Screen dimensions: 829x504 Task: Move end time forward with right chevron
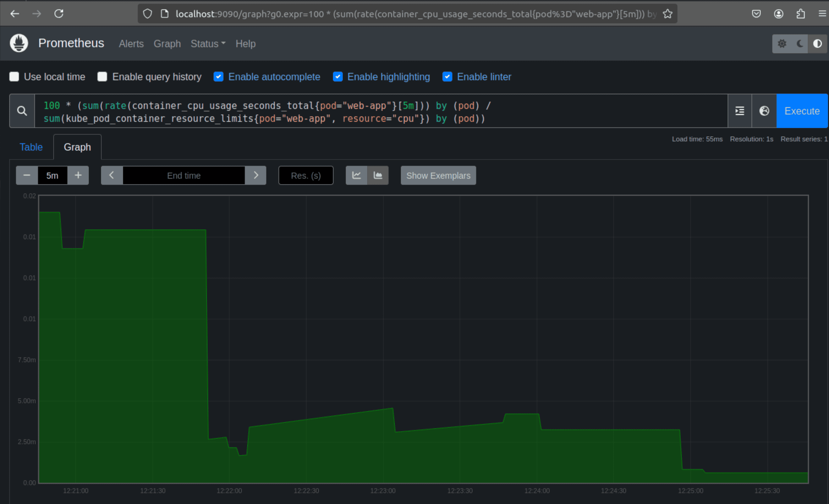click(x=256, y=175)
